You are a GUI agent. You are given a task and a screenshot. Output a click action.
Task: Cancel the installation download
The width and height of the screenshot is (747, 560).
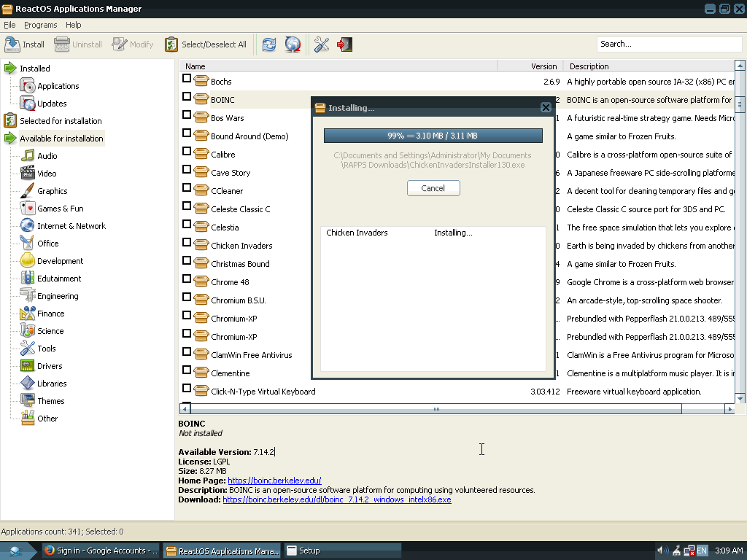pos(433,188)
